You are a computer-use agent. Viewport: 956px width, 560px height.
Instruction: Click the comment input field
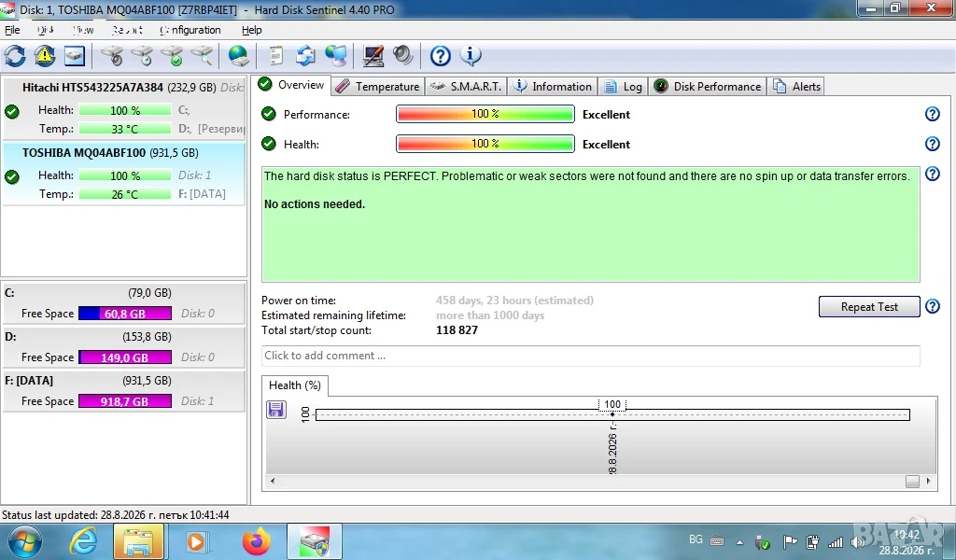(x=590, y=356)
